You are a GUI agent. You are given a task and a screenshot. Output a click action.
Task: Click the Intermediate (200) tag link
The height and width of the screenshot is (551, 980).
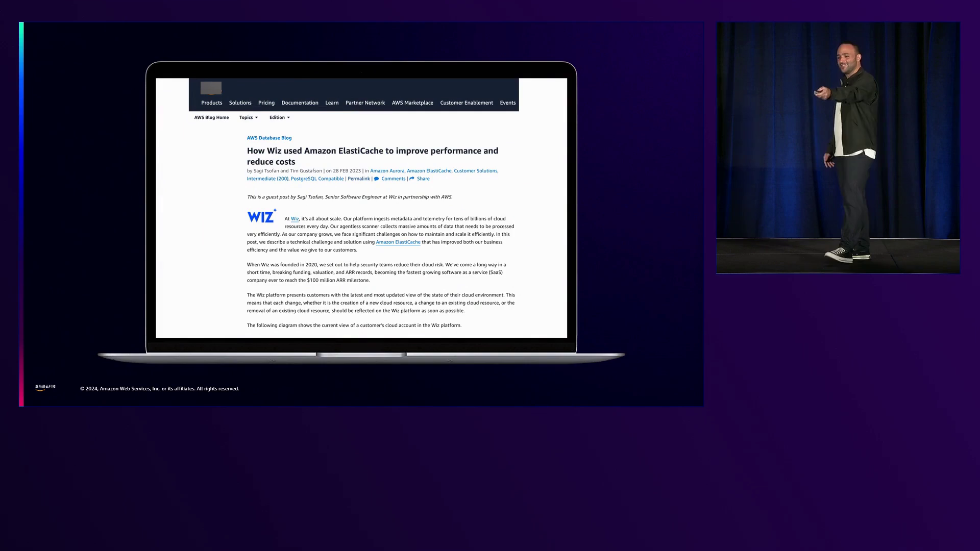point(267,179)
